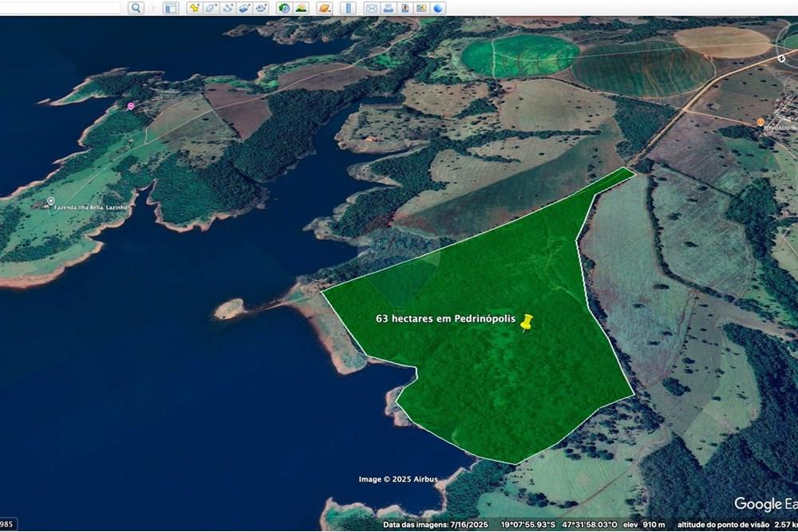The height and width of the screenshot is (532, 798).
Task: Show historical imagery
Action: pyautogui.click(x=284, y=8)
